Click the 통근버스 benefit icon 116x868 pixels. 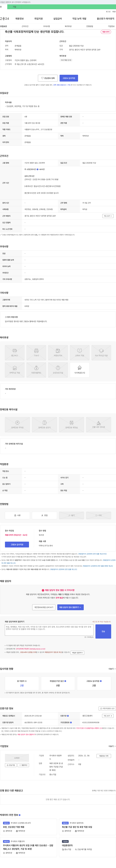[15, 353]
